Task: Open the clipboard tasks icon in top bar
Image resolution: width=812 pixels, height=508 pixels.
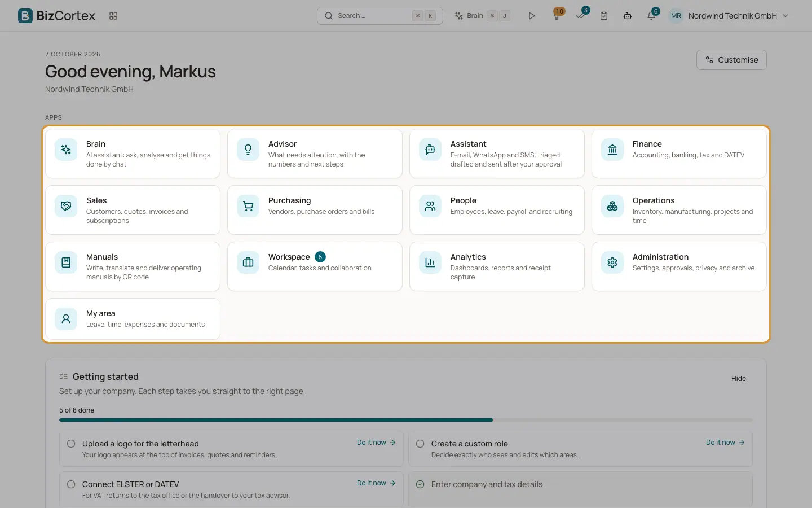Action: (604, 16)
